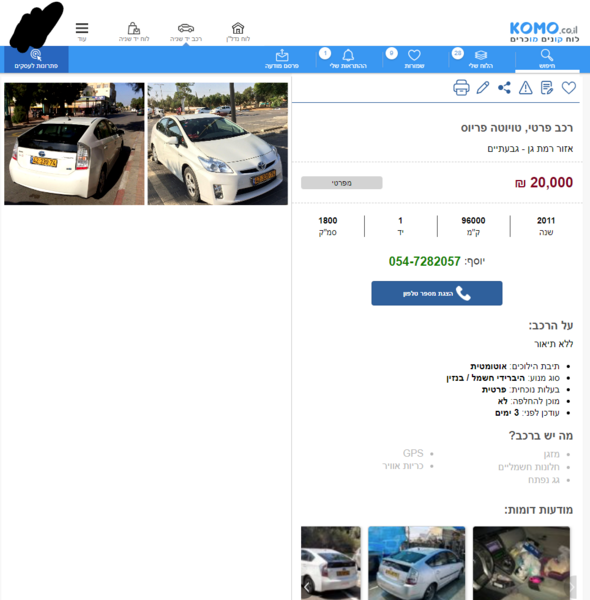Open the notifications bell icon
Viewport: 590px width, 600px height.
[348, 59]
